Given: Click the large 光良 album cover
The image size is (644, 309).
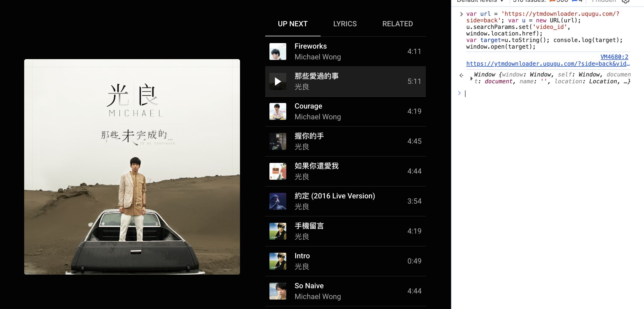Looking at the screenshot, I should (132, 167).
